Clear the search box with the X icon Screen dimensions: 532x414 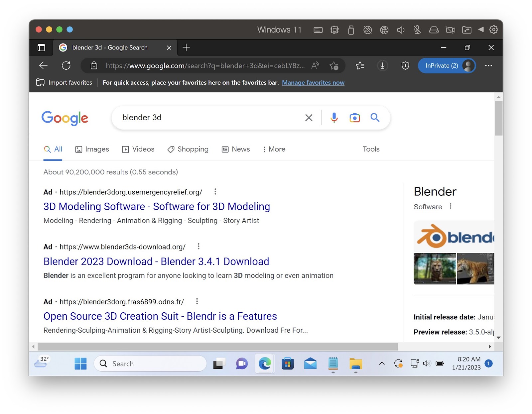[309, 118]
